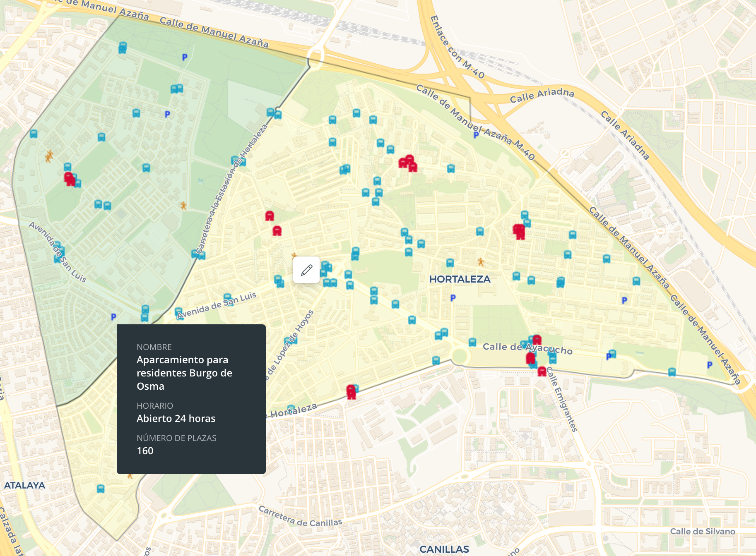Click the Abierto 24 horas schedule text
Screen dimensions: 756x556
point(176,418)
